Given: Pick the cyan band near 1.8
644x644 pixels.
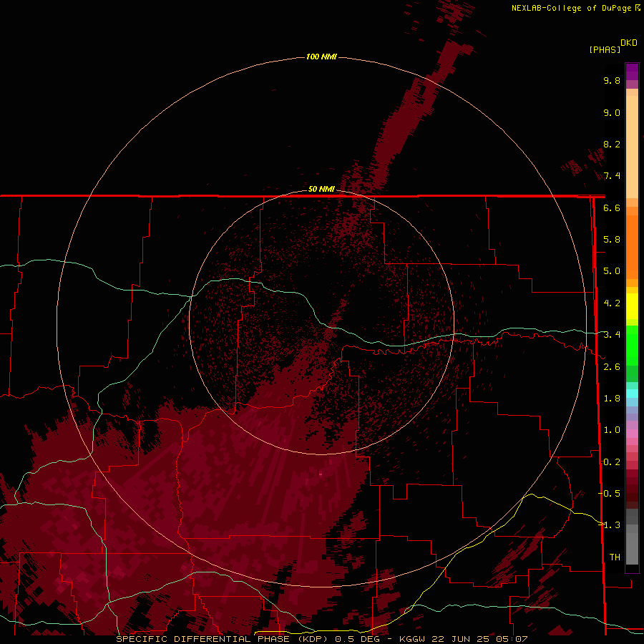Looking at the screenshot, I should (x=632, y=394).
